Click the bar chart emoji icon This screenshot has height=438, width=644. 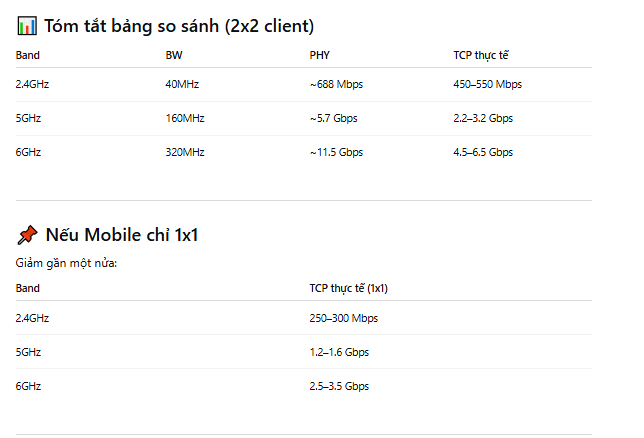[x=27, y=26]
